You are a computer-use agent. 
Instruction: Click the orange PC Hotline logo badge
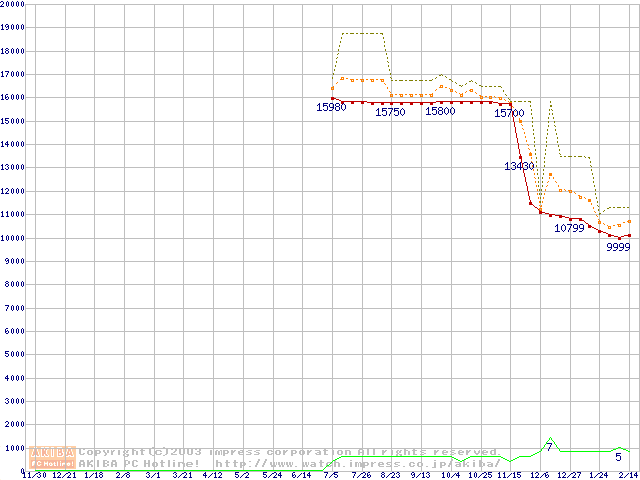(52, 464)
